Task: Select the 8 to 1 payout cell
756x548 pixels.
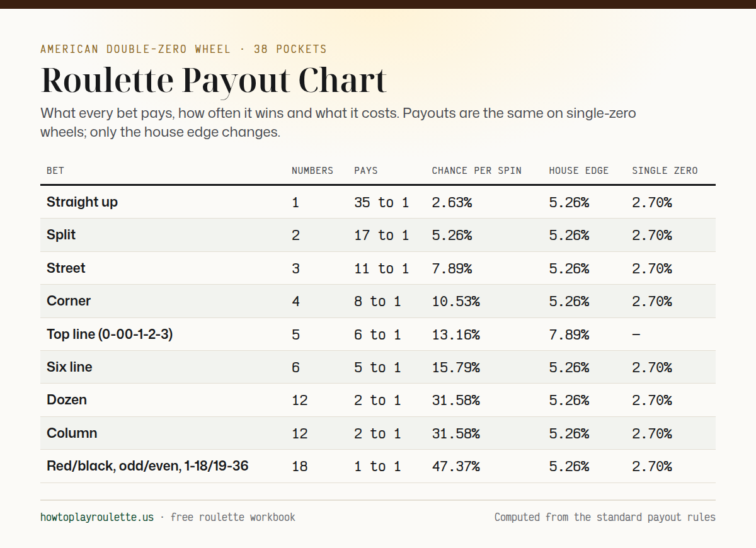Action: click(377, 301)
